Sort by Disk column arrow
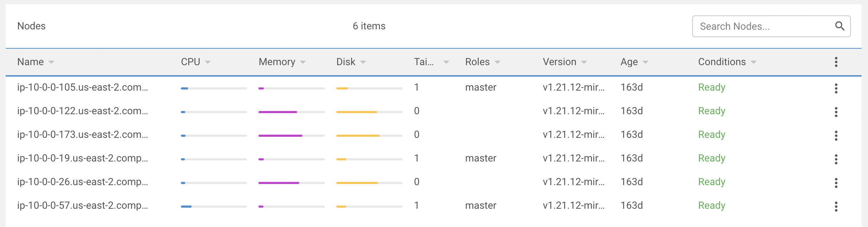The image size is (868, 227). (363, 62)
